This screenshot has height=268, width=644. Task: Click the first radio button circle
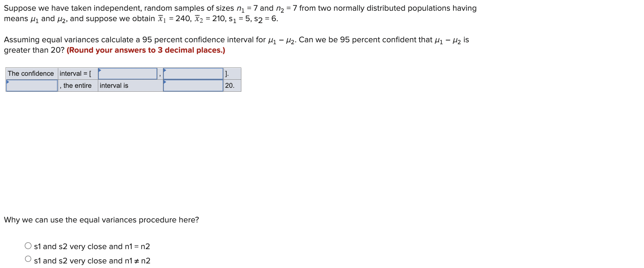coord(28,245)
